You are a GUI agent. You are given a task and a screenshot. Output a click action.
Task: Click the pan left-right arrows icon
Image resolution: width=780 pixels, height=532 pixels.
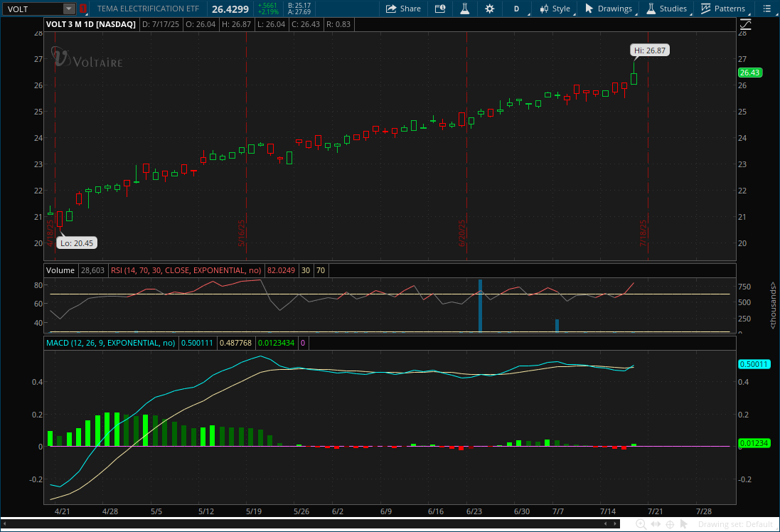pyautogui.click(x=656, y=524)
